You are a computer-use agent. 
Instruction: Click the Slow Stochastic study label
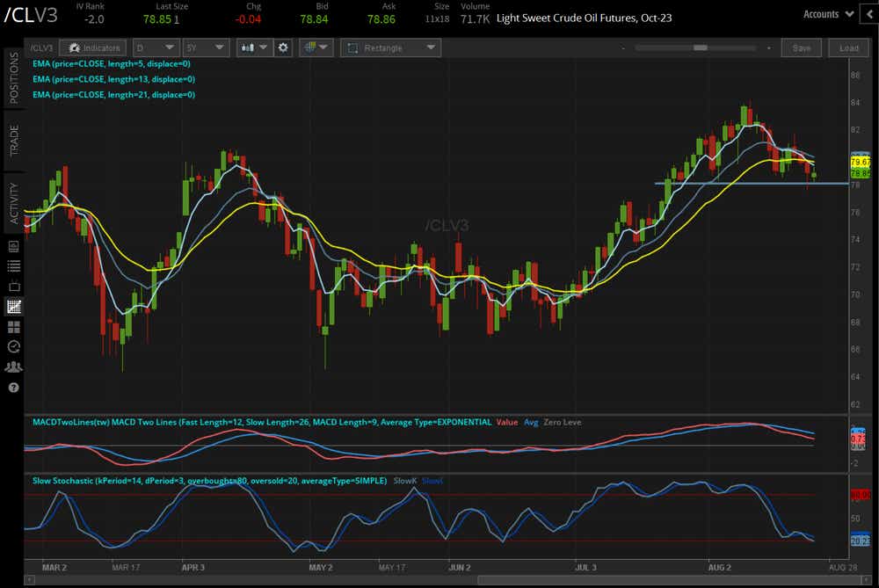209,481
